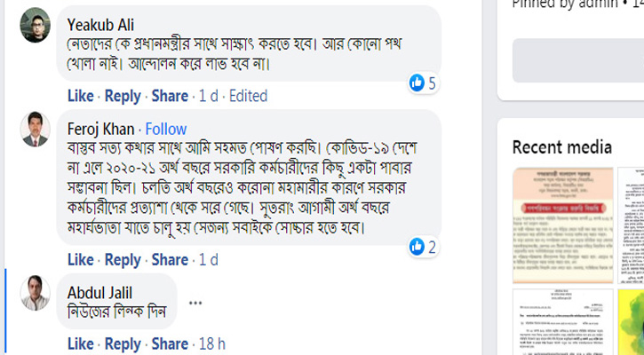Share Yeakub Ali's comment

169,96
